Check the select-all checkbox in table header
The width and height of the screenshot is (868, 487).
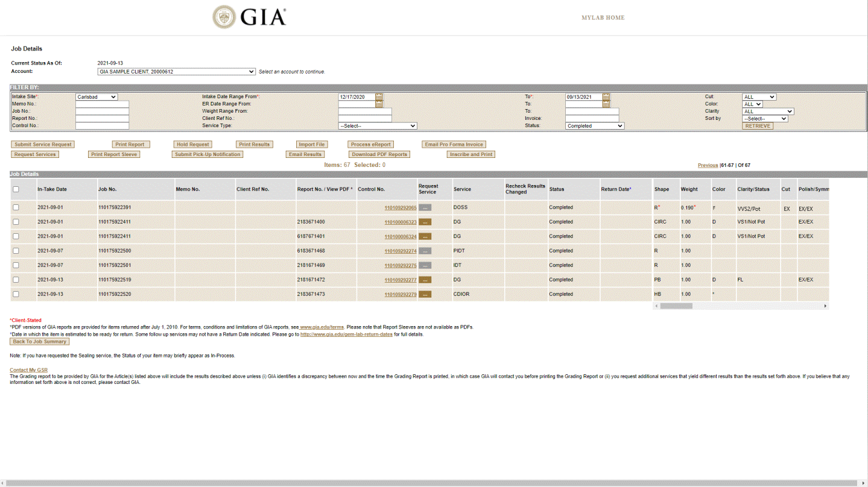pos(16,189)
